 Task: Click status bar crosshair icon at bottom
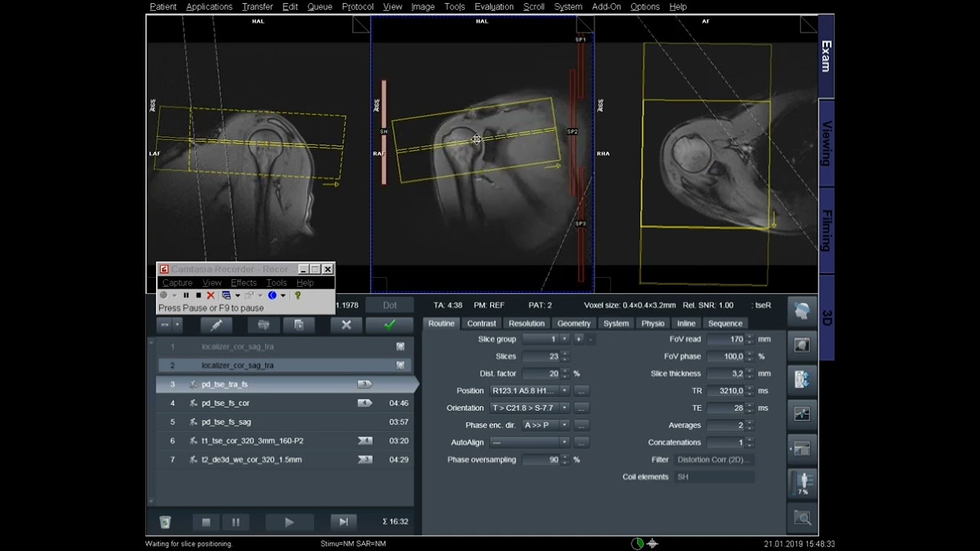653,544
